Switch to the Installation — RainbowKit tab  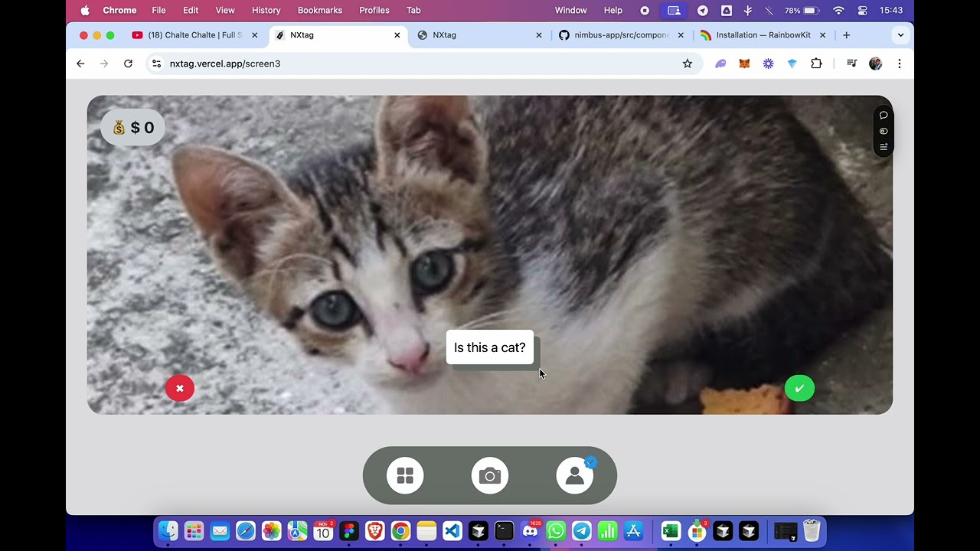pos(763,35)
